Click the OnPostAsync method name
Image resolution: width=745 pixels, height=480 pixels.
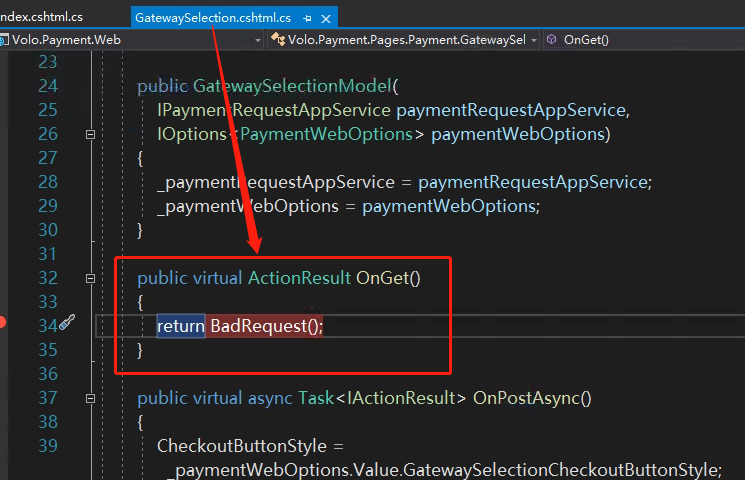tap(532, 398)
